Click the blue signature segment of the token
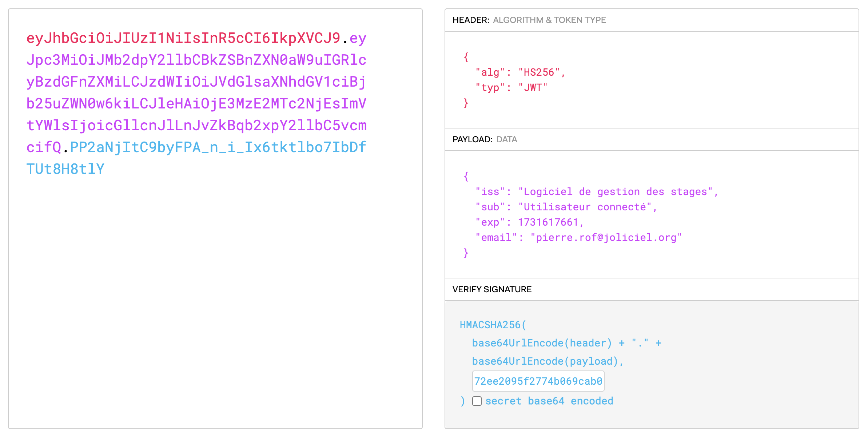 click(218, 147)
